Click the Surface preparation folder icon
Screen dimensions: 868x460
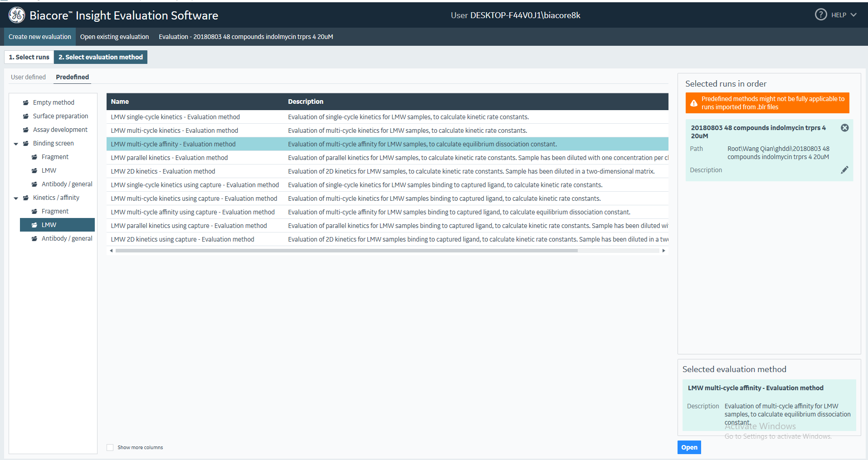[x=26, y=116]
